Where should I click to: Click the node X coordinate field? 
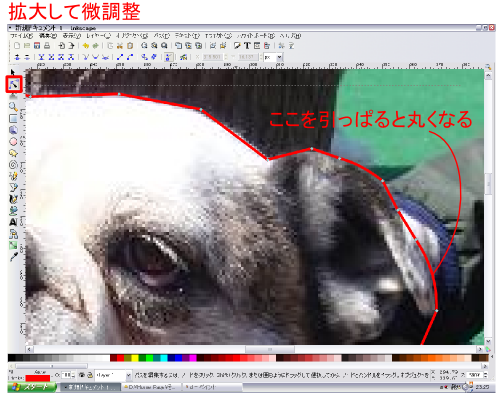click(212, 57)
